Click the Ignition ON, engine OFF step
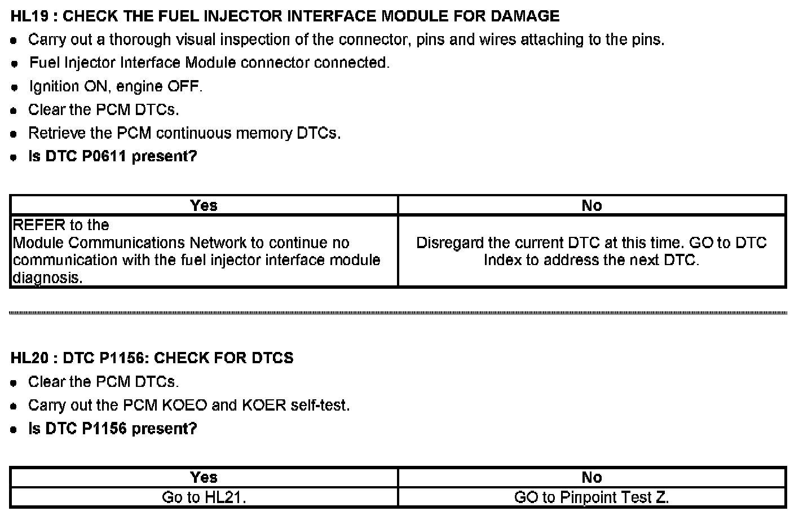Screen dimensions: 812x520 [x=115, y=86]
